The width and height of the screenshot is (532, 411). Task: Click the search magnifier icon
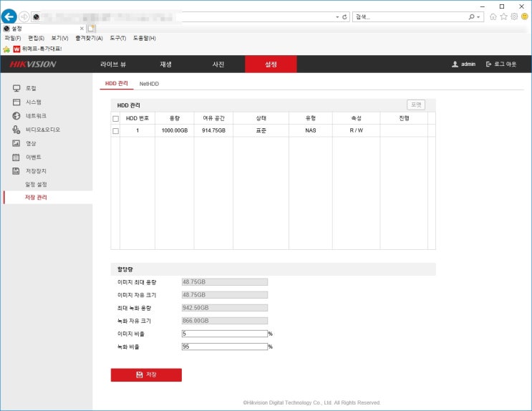[x=471, y=17]
